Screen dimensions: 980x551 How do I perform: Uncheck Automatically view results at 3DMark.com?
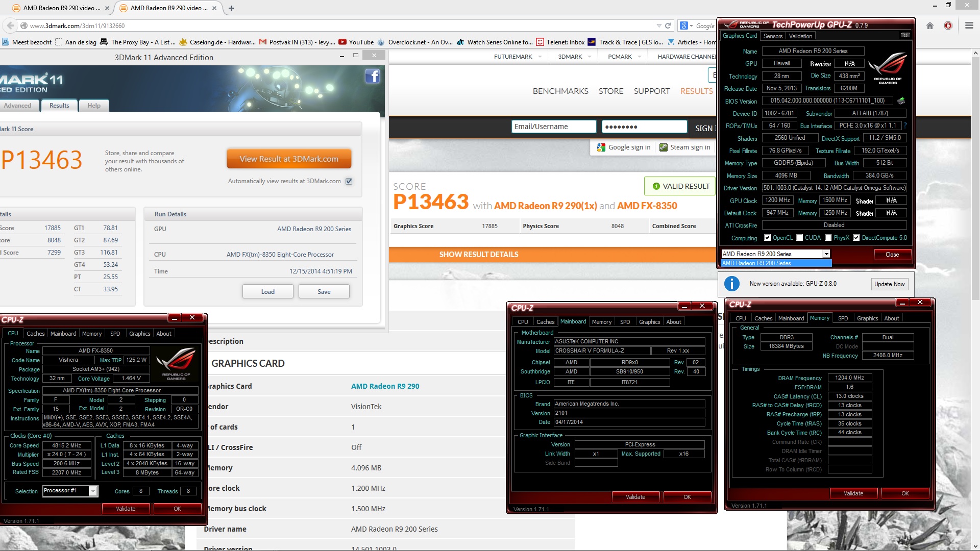(349, 181)
